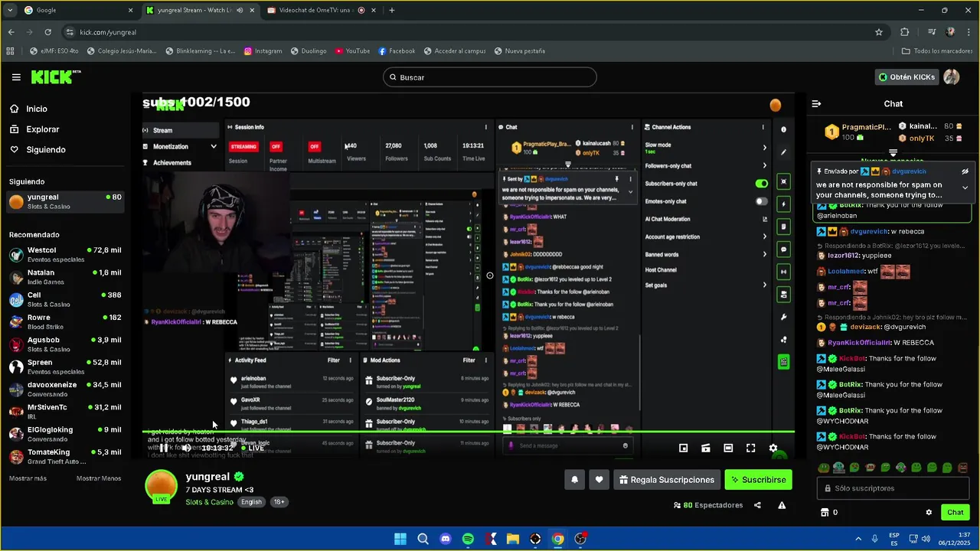Viewport: 980px width, 551px height.
Task: Open Discord from the taskbar
Action: [x=446, y=539]
